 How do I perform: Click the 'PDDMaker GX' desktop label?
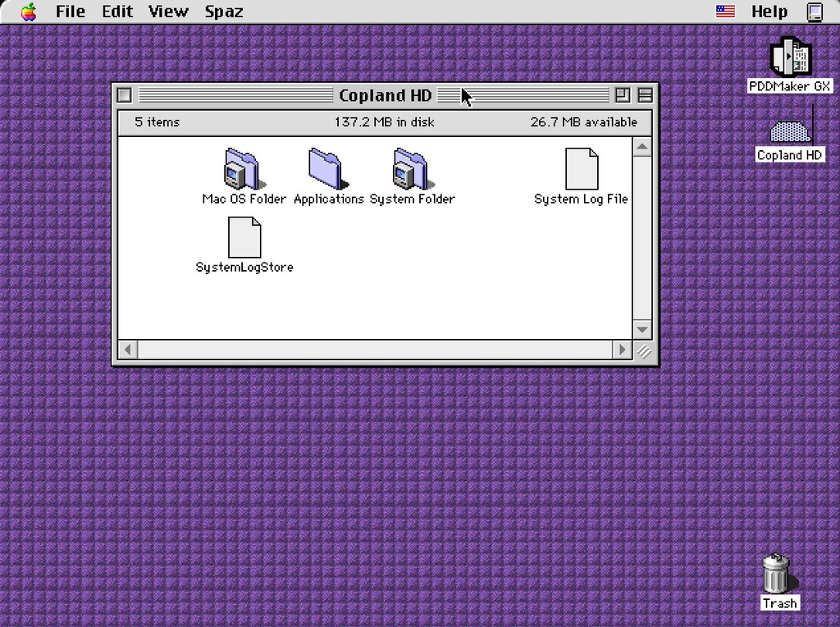click(x=790, y=86)
